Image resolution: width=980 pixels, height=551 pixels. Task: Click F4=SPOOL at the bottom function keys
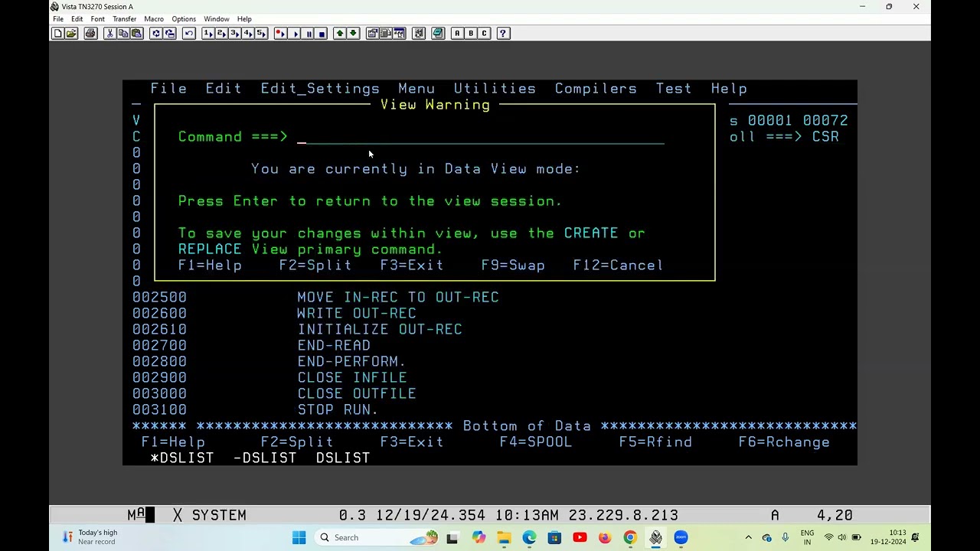[536, 442]
